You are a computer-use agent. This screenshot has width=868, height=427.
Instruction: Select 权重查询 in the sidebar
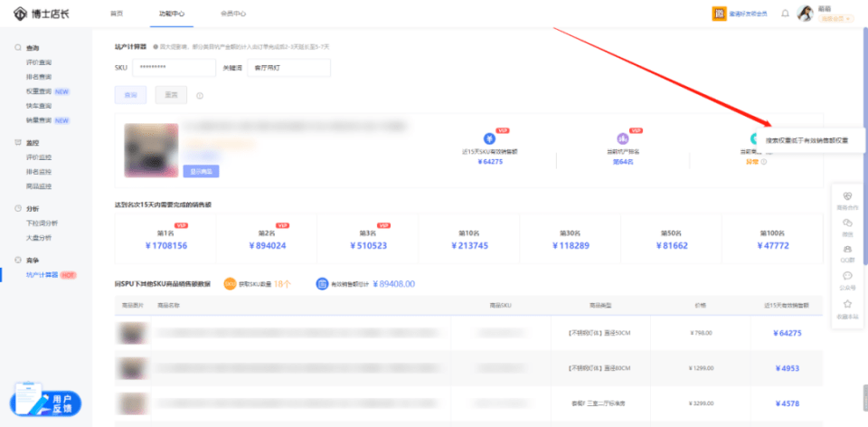(39, 91)
